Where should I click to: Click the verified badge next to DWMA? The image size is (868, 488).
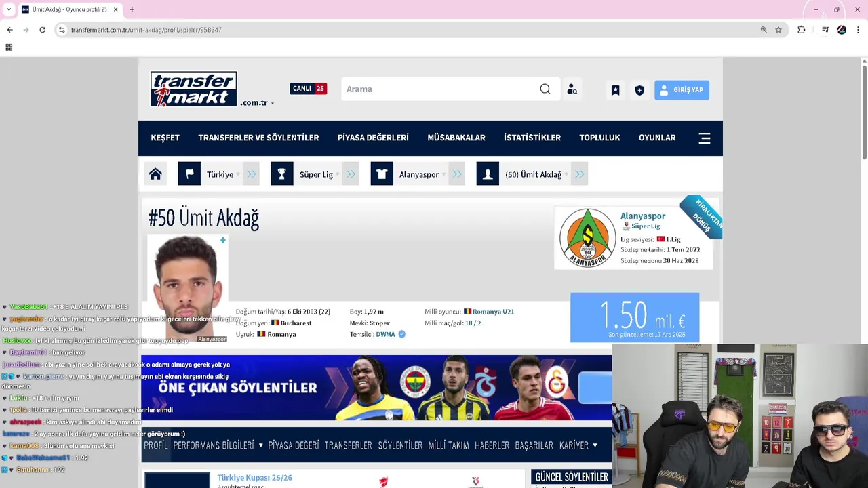(401, 334)
